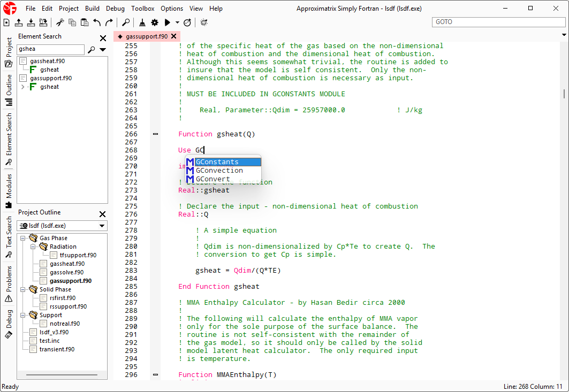The image size is (569, 392).
Task: Switch to the Text Search side tab
Action: pyautogui.click(x=9, y=237)
